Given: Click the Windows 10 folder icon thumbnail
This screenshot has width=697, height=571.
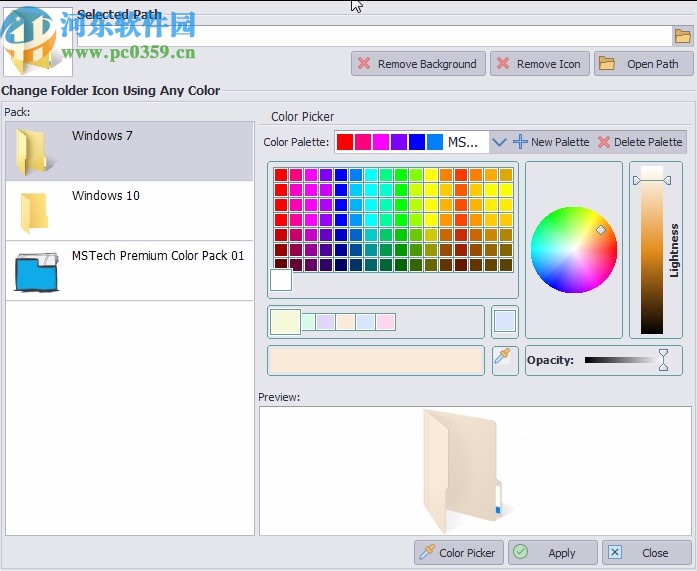Looking at the screenshot, I should point(33,212).
